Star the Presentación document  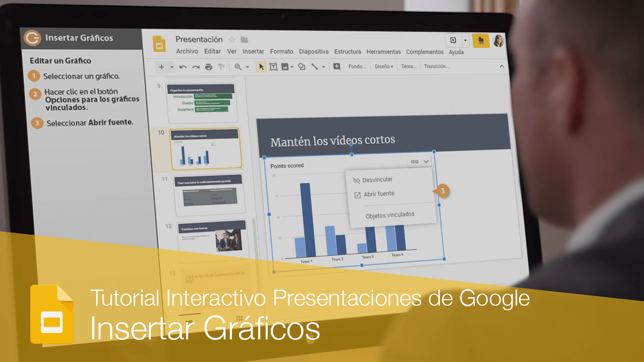[232, 40]
